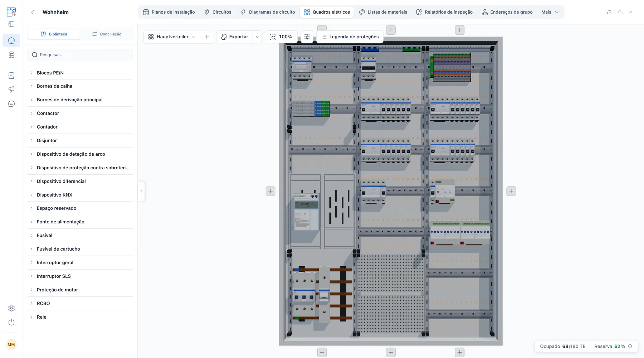
Task: Click the power icon in sidebar
Action: pyautogui.click(x=11, y=322)
